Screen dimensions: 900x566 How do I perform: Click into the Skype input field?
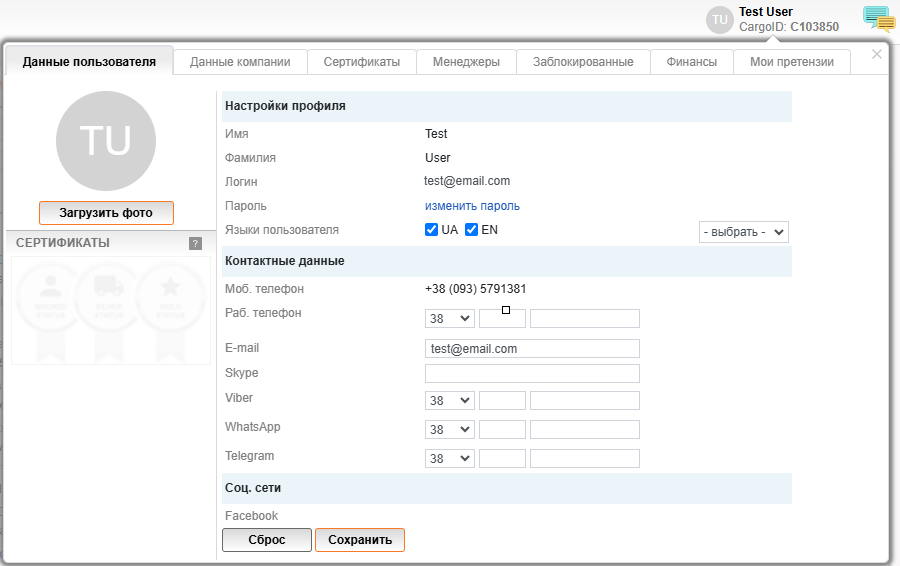point(532,373)
